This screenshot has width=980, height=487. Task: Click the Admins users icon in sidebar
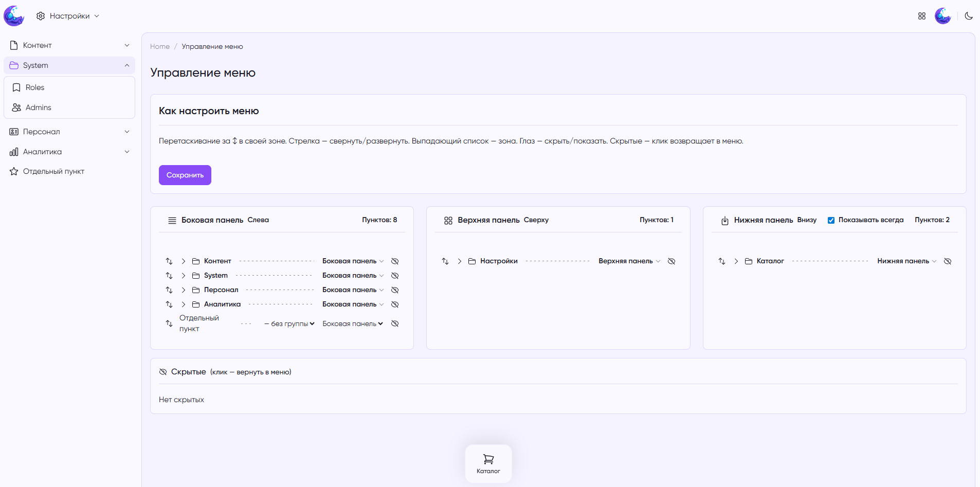[x=16, y=107]
